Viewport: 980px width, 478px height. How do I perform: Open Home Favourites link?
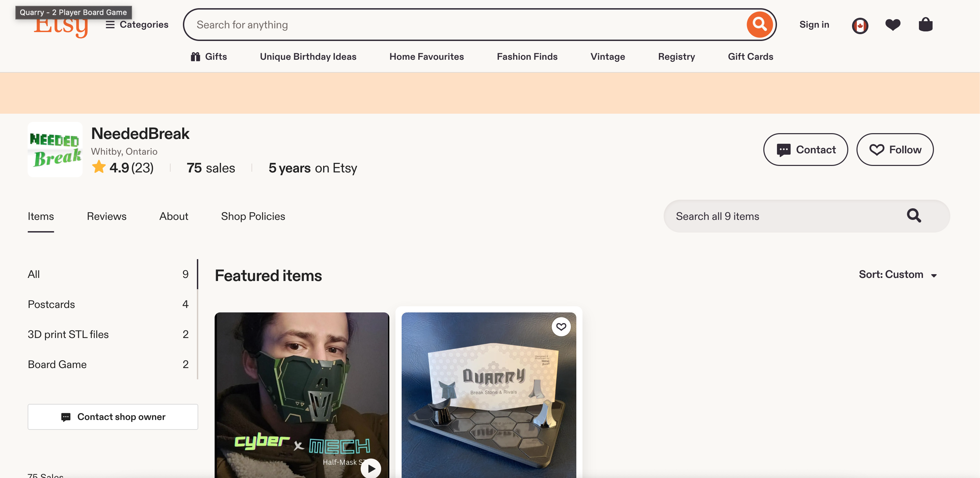tap(427, 57)
